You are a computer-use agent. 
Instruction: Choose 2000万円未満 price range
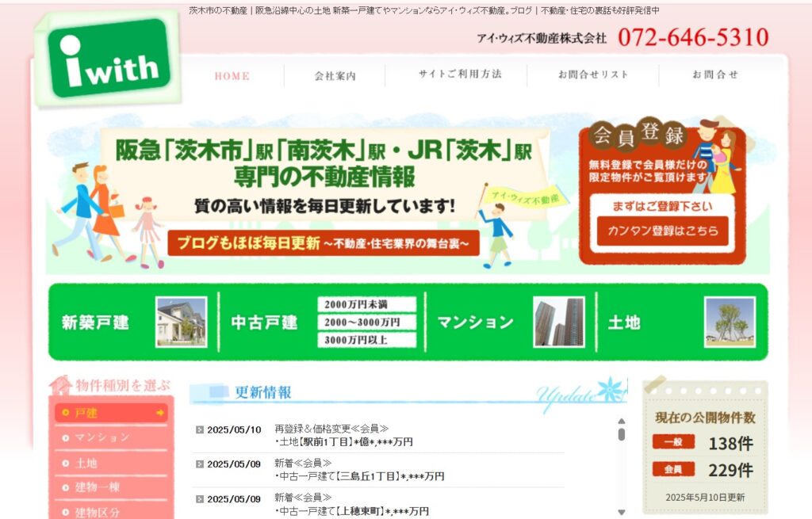tap(366, 304)
